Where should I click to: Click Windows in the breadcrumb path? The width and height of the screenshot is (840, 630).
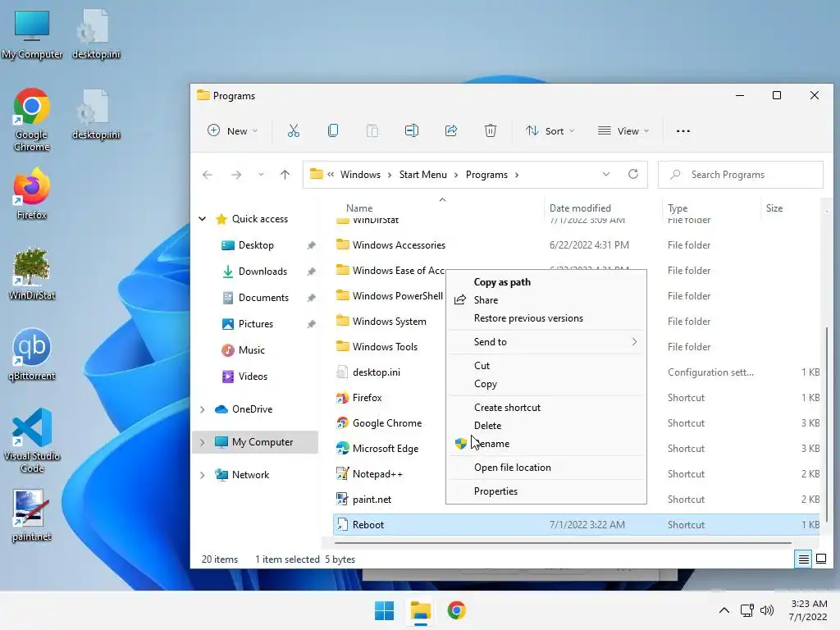click(x=360, y=175)
